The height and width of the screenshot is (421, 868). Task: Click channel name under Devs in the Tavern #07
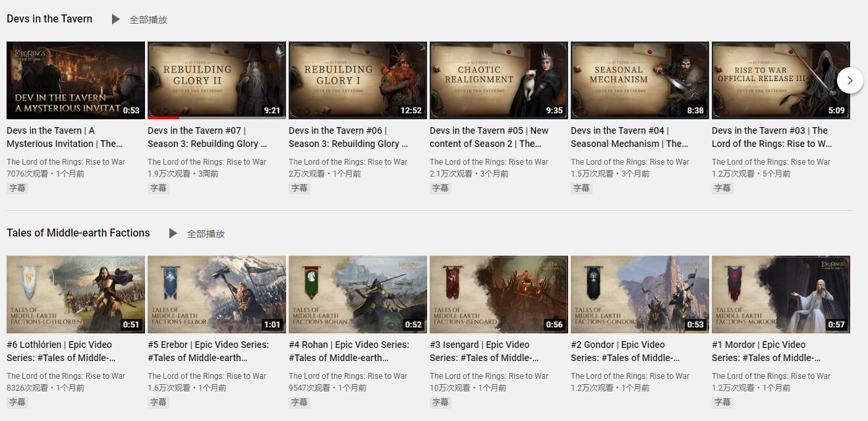(207, 162)
